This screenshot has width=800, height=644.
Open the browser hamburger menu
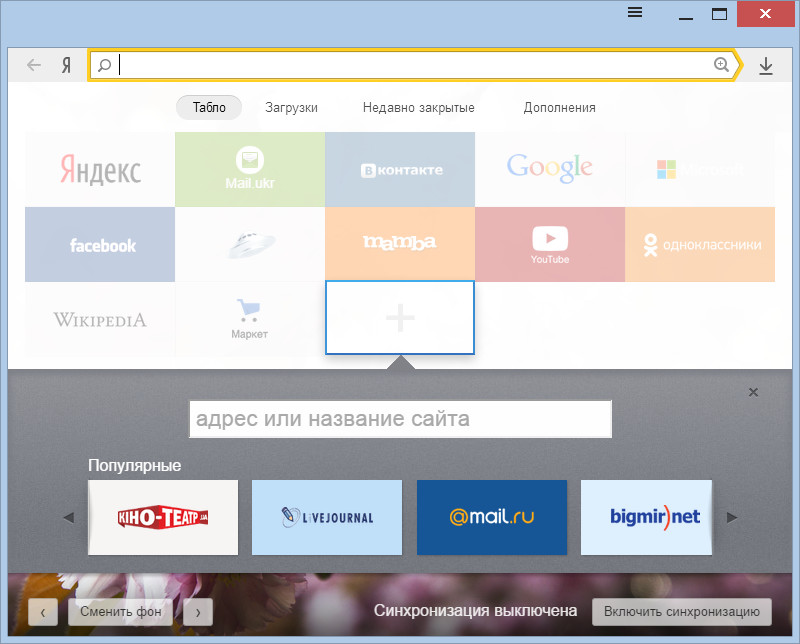635,12
